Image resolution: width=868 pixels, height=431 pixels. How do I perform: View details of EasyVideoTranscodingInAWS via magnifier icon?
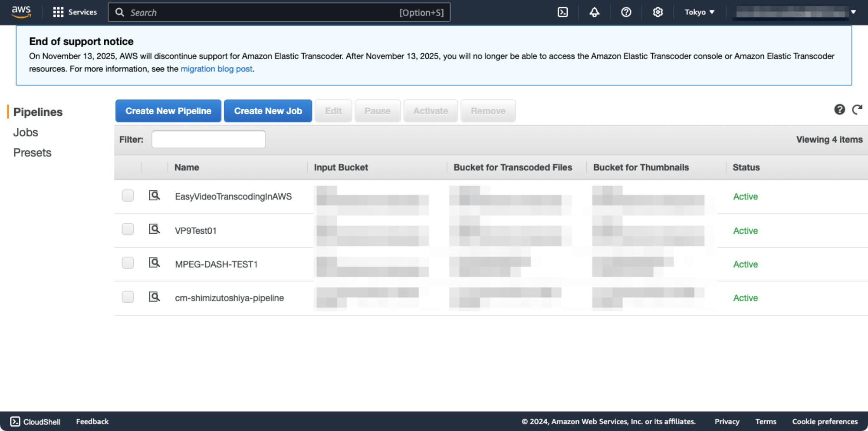pos(154,195)
